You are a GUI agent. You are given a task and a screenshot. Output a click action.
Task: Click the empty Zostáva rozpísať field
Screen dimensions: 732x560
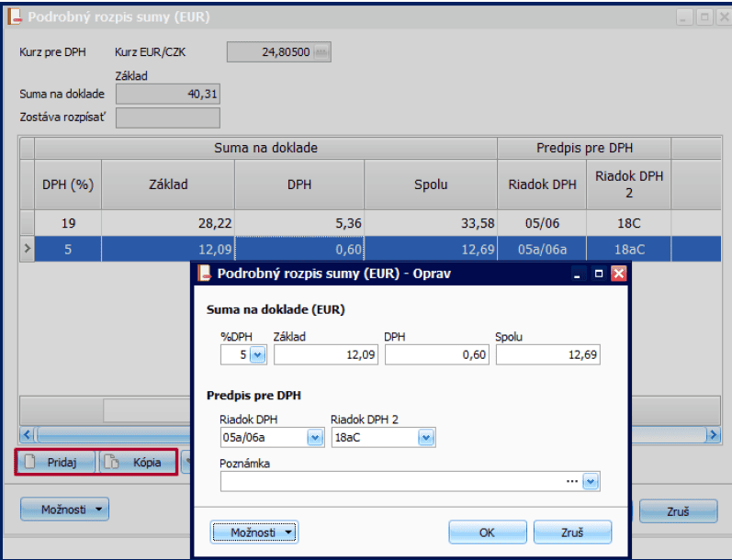pyautogui.click(x=168, y=118)
